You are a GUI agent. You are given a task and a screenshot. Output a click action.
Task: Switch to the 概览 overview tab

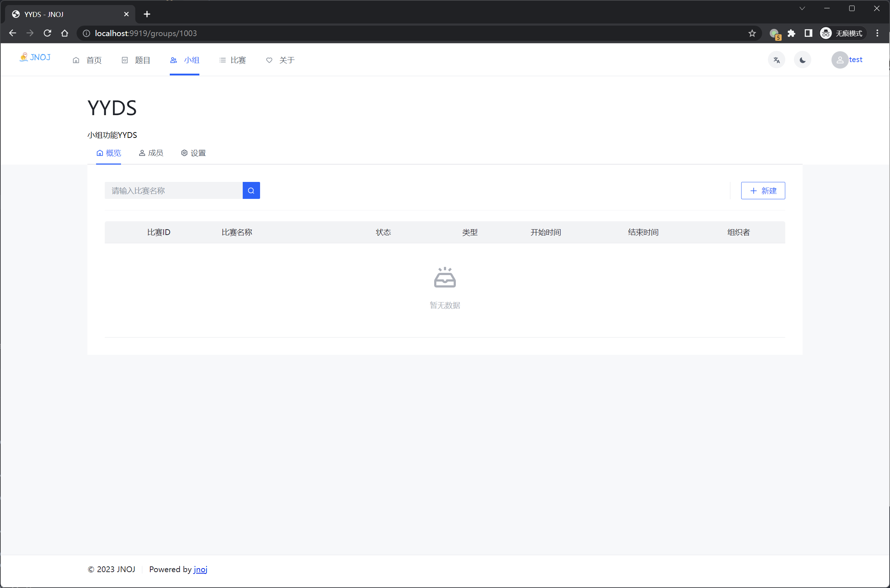coord(109,153)
